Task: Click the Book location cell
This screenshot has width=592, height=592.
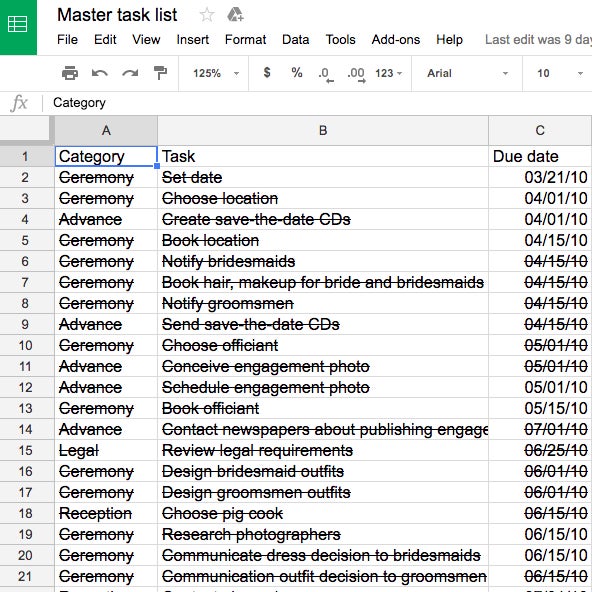Action: point(323,240)
